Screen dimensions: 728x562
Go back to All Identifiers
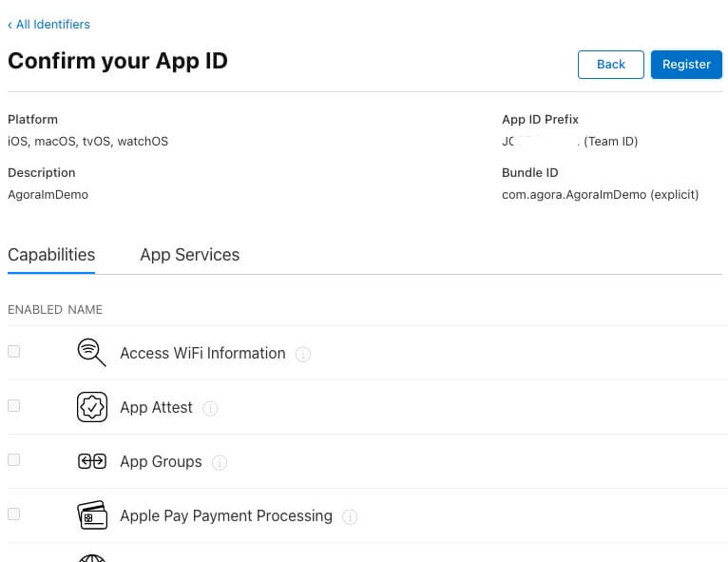49,24
